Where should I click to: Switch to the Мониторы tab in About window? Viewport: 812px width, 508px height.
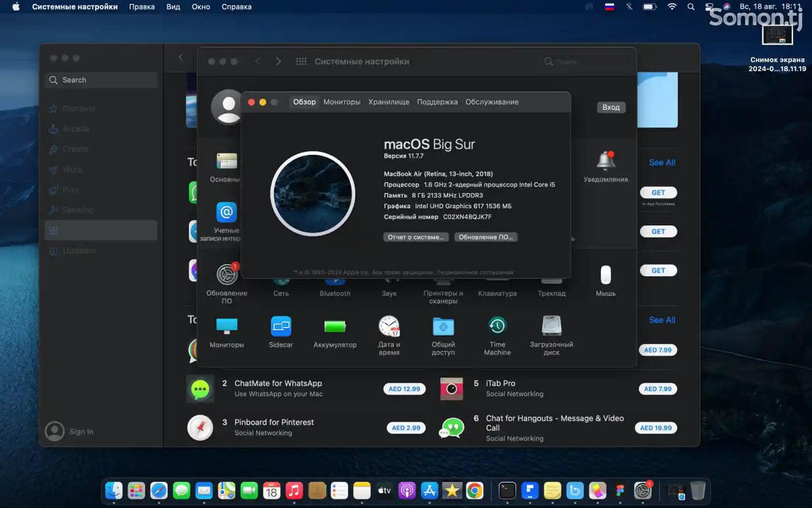(x=342, y=102)
